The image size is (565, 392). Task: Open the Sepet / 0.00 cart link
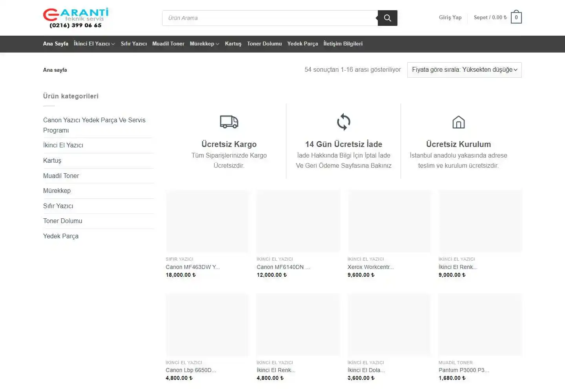(490, 17)
